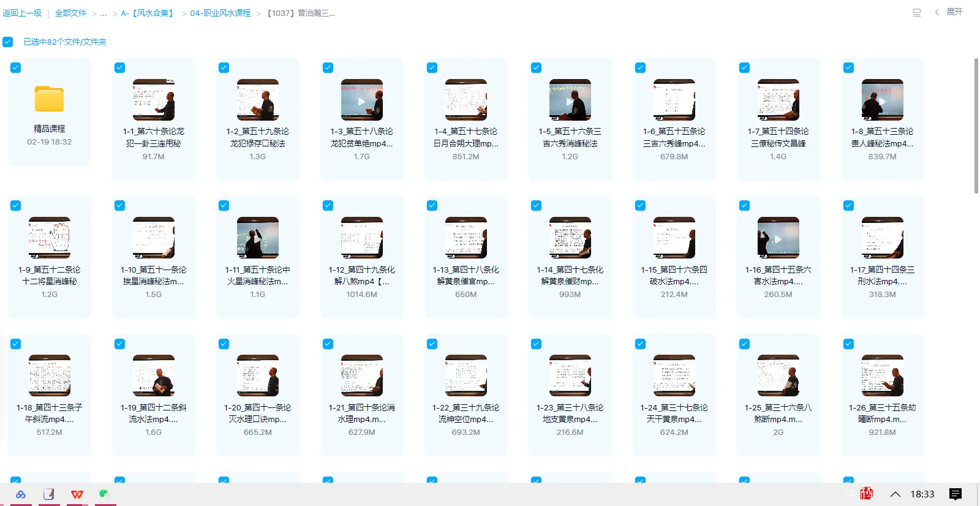Uncheck the 1-13_第四十八条化 file checkbox
Screen dimensions: 980x506
432,206
